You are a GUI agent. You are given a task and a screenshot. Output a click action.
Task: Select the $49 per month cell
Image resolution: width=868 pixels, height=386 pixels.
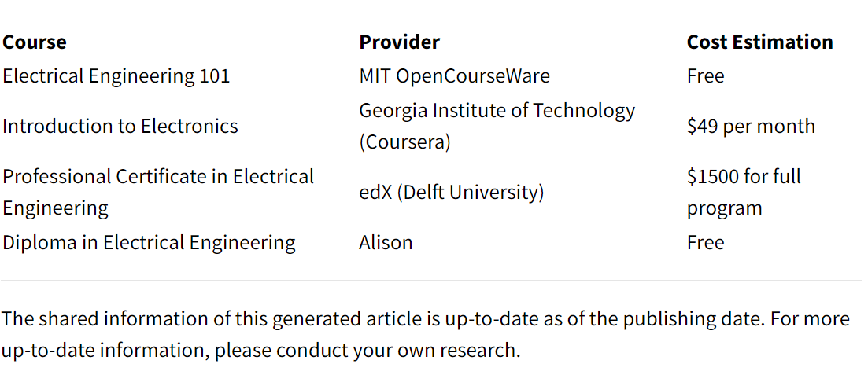coord(751,126)
